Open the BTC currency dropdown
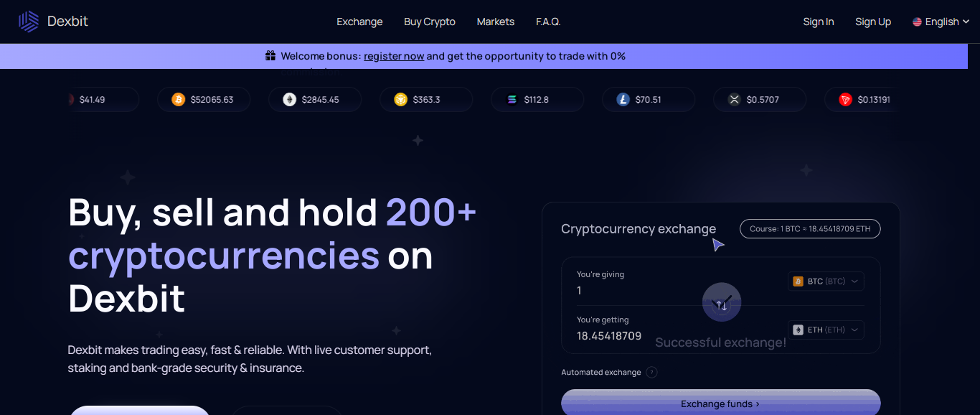 [x=826, y=281]
